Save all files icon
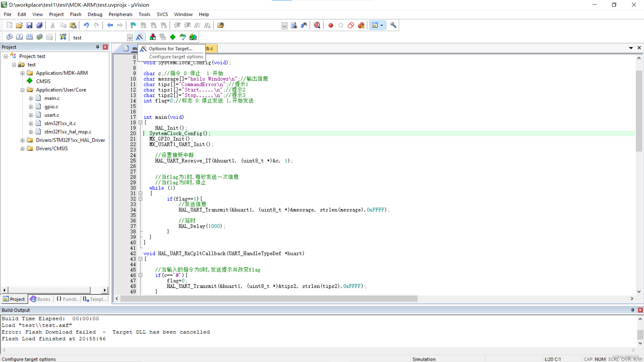The width and height of the screenshot is (644, 362). tap(39, 25)
